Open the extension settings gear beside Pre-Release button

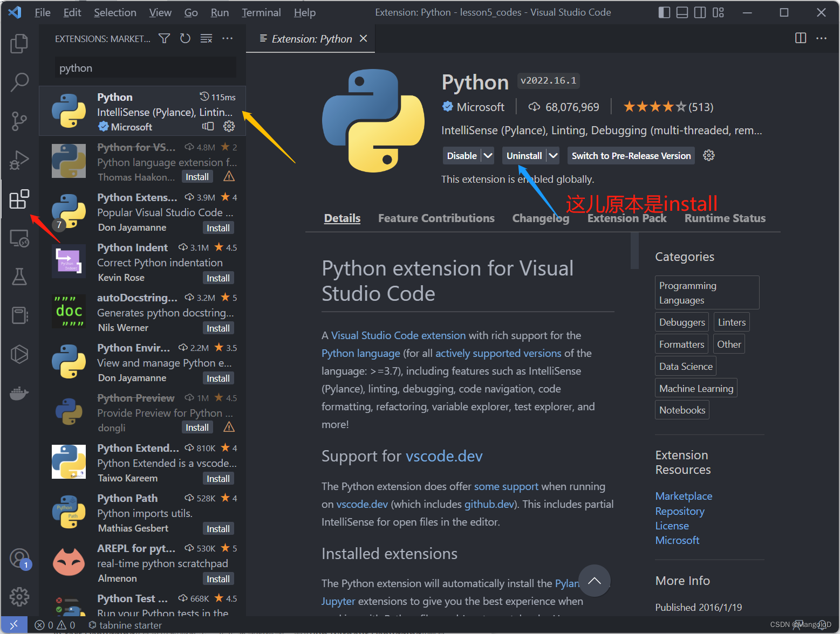[x=709, y=156]
